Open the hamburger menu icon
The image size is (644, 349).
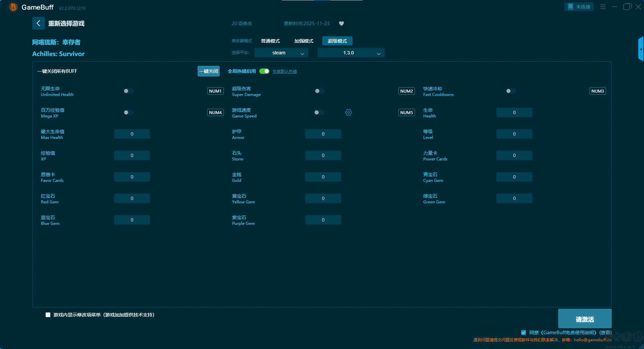pos(603,7)
